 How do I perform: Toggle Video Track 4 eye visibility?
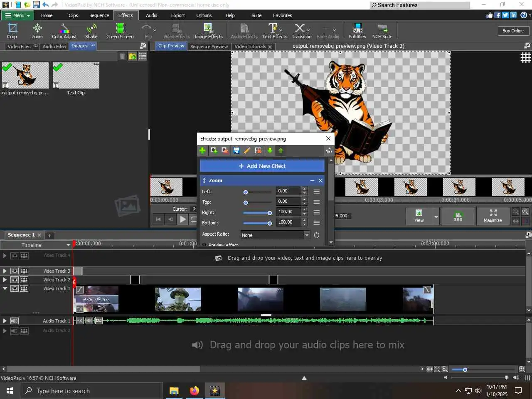coord(15,256)
